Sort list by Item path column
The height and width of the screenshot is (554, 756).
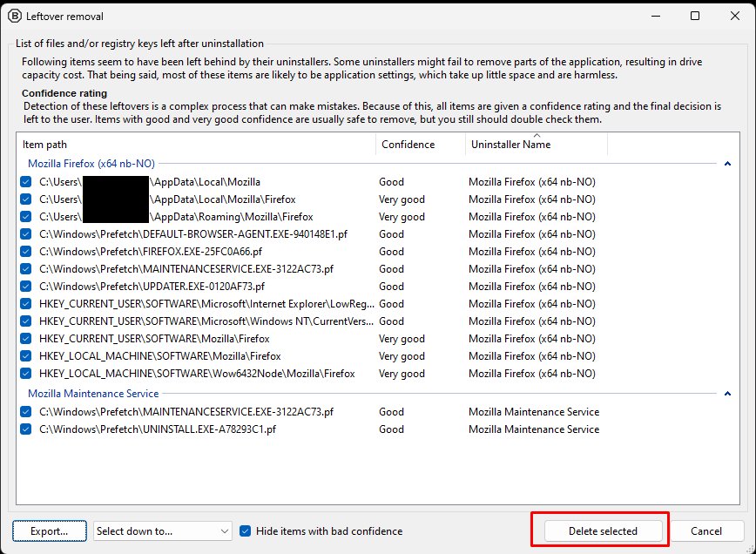coord(196,145)
